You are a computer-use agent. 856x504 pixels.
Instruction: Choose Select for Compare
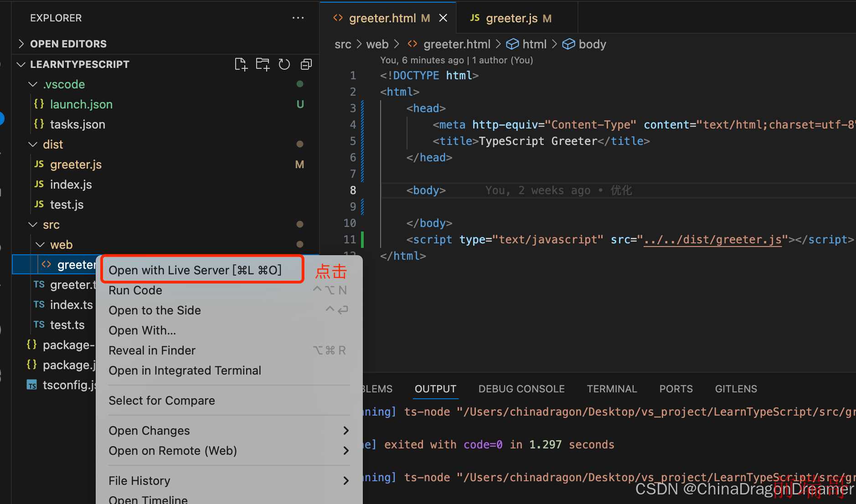click(229, 401)
